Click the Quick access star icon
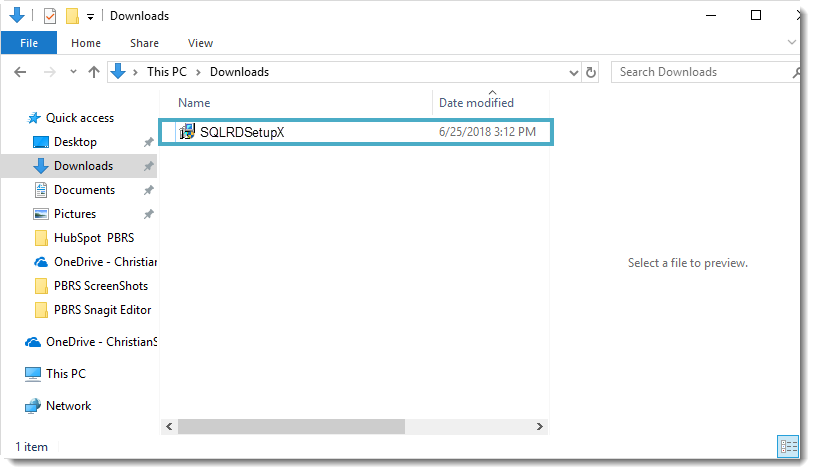This screenshot has width=815, height=474. pos(34,118)
